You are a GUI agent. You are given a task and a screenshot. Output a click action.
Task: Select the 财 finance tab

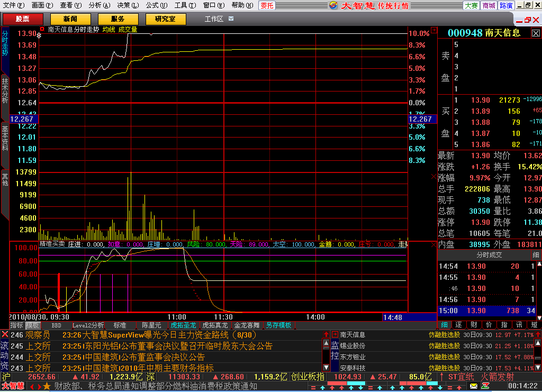(x=474, y=325)
